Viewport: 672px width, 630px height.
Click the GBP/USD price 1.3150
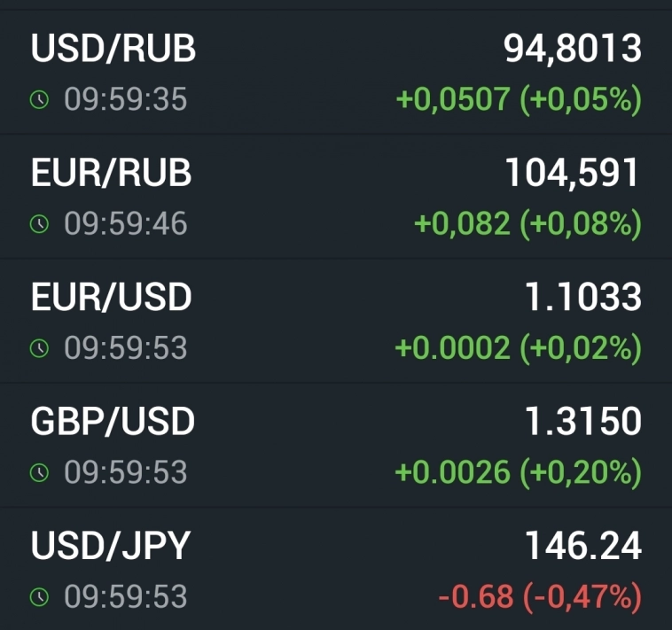(x=583, y=422)
